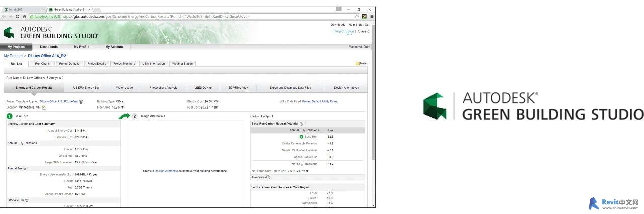The image size is (644, 214).
Task: Open the Energy and Carbon Results tab
Action: click(x=34, y=88)
